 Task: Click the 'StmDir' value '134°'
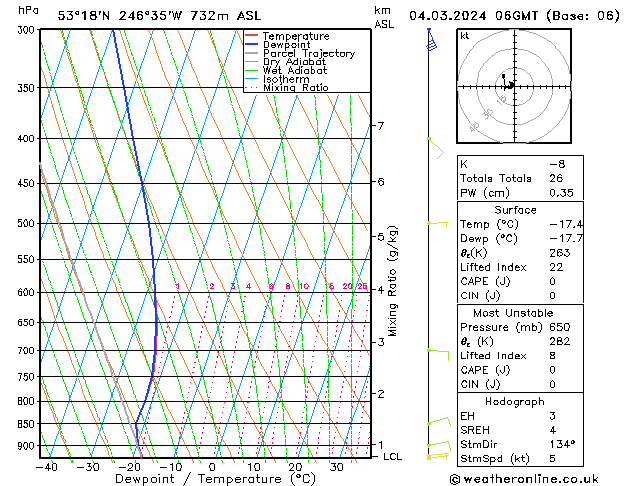click(562, 444)
